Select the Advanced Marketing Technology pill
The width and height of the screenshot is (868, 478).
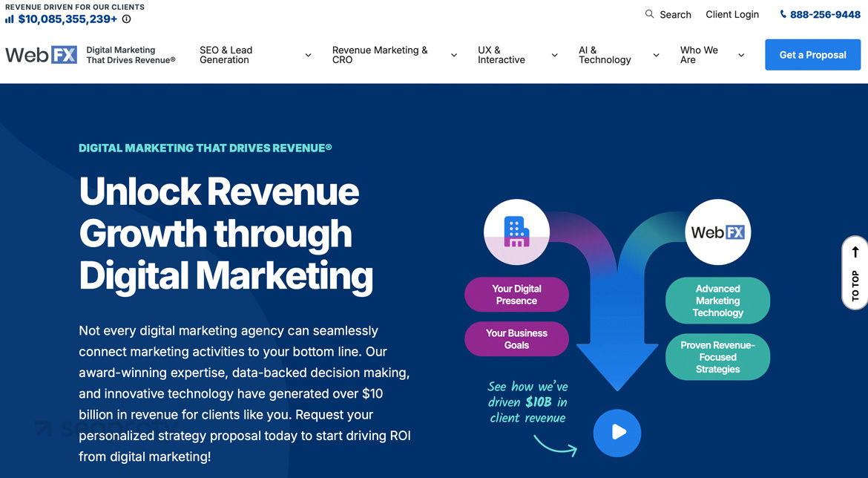[x=717, y=301]
